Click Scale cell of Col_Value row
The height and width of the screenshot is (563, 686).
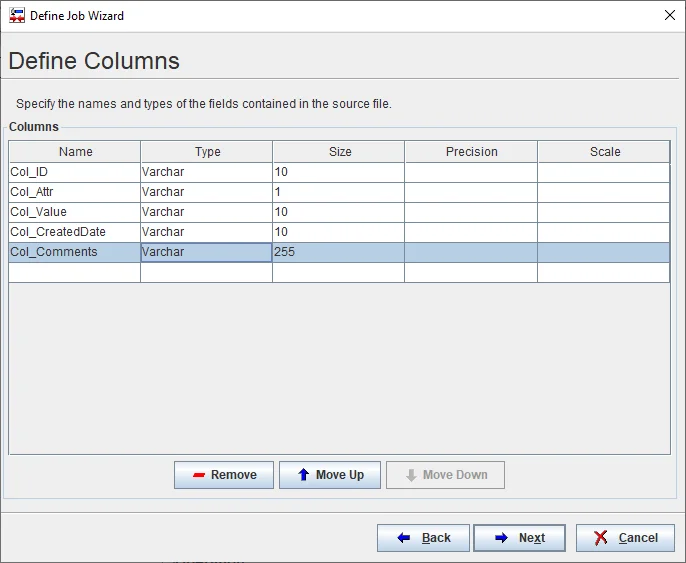click(x=604, y=212)
